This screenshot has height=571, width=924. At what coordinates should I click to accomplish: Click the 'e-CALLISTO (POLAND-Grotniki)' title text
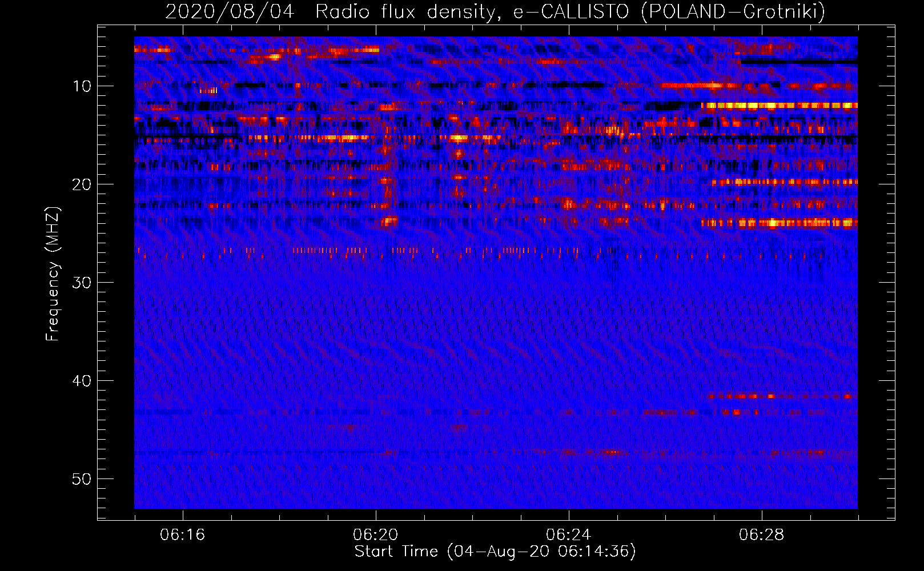[669, 11]
